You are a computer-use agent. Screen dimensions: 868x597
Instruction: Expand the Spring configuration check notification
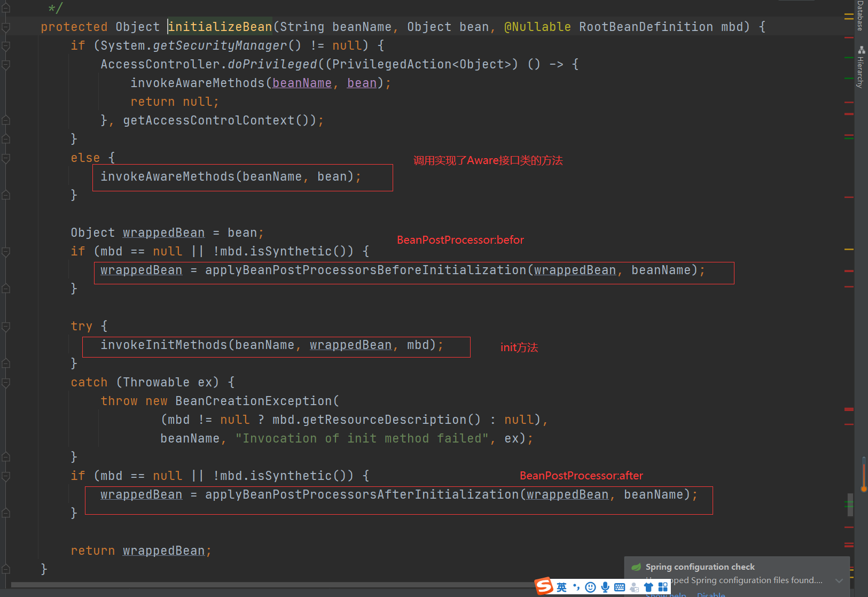pos(839,580)
